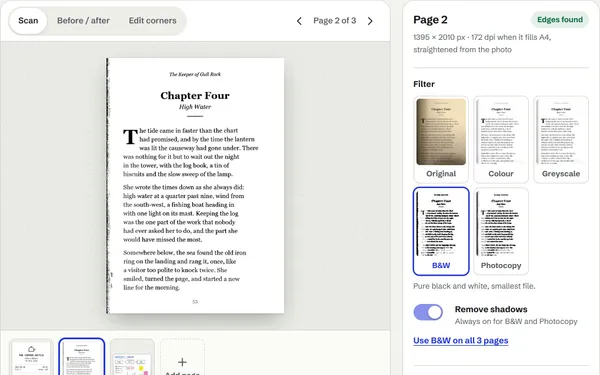Select the Colour filter

(501, 139)
